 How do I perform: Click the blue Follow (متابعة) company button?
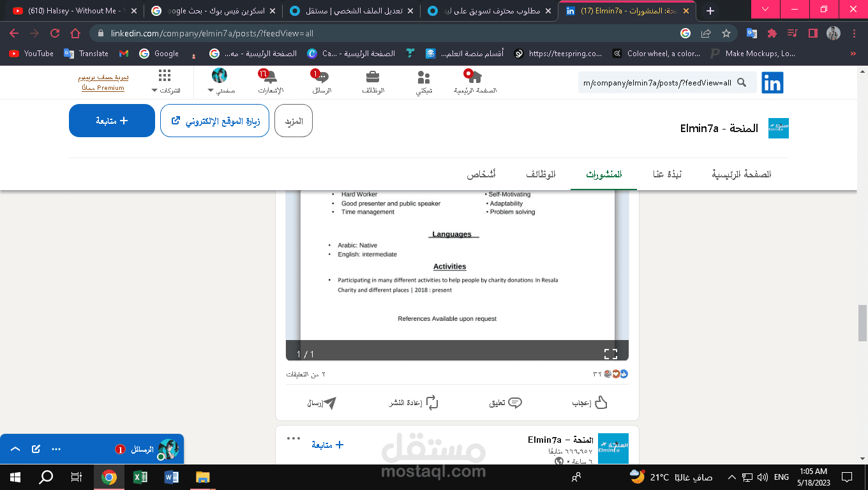pyautogui.click(x=112, y=121)
